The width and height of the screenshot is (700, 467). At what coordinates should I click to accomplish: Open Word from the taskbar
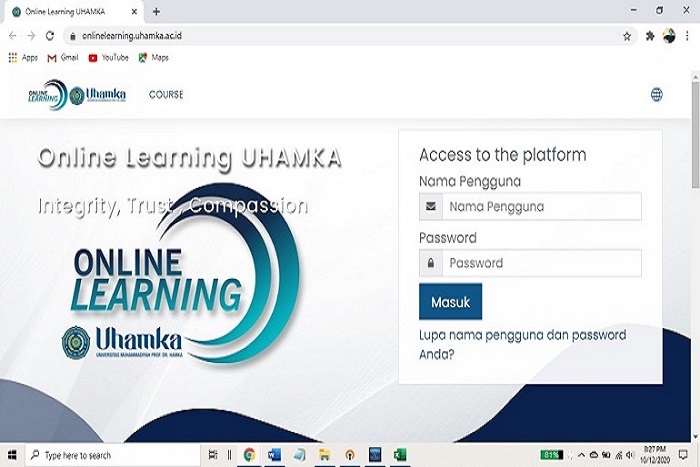pos(274,455)
